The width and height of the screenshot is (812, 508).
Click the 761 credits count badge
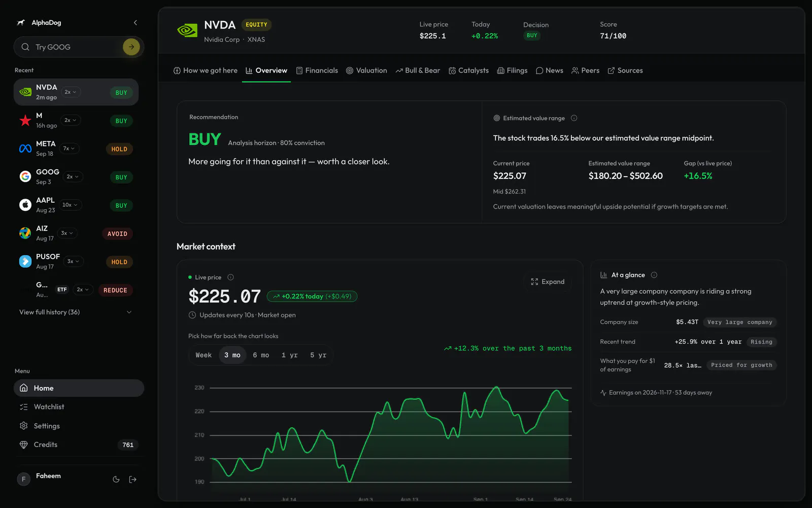click(128, 445)
